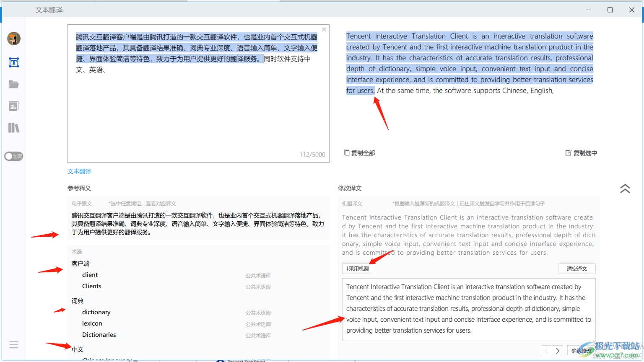644x362 pixels.
Task: Click the 句子原文 sentence text
Action: [198, 224]
